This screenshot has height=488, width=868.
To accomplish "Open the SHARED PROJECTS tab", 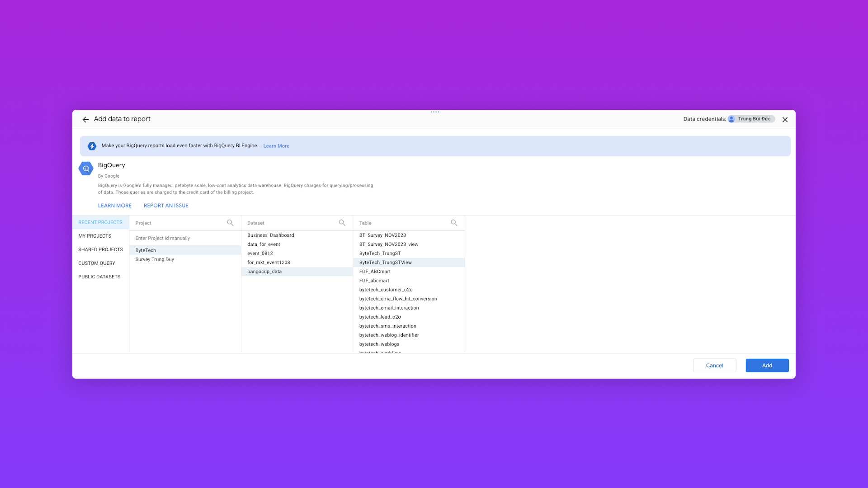I will coord(100,249).
